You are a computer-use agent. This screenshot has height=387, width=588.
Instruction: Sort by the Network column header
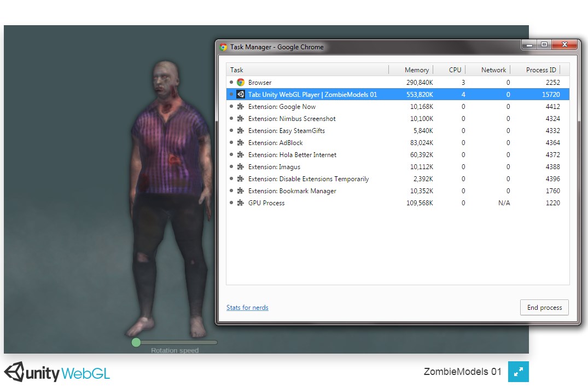coord(488,70)
